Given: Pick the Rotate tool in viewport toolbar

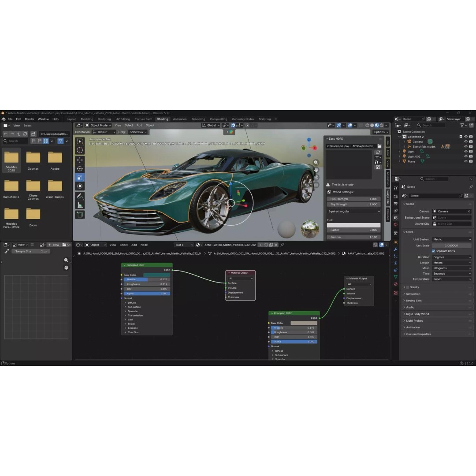Looking at the screenshot, I should tap(80, 169).
